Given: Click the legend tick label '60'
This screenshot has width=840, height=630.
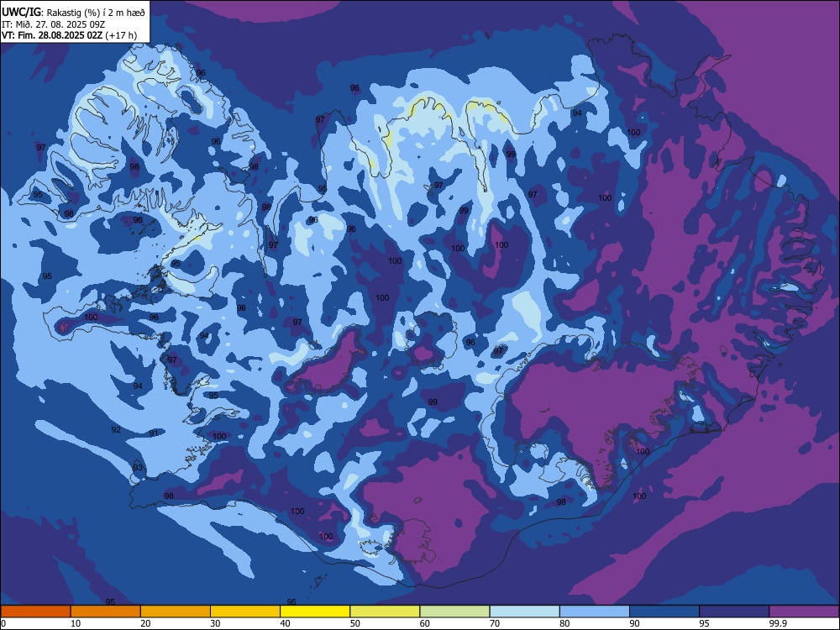Looking at the screenshot, I should point(425,623).
